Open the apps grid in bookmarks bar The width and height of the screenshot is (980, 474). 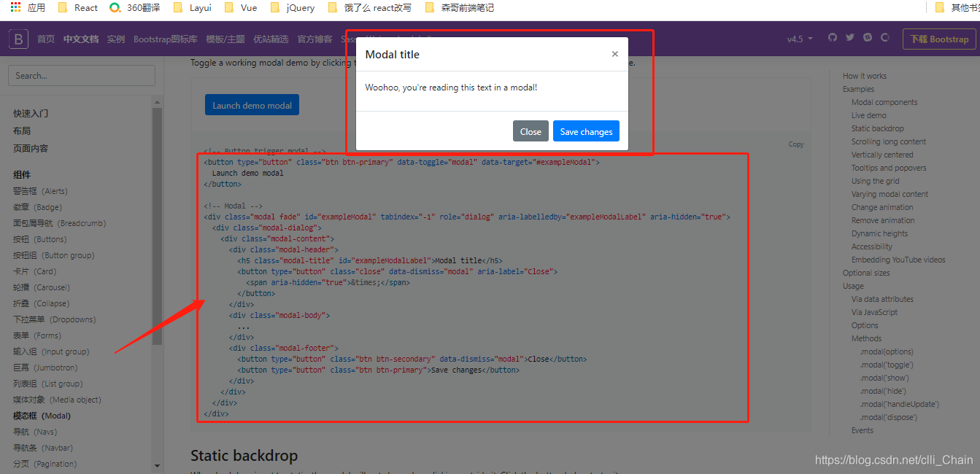[x=15, y=7]
